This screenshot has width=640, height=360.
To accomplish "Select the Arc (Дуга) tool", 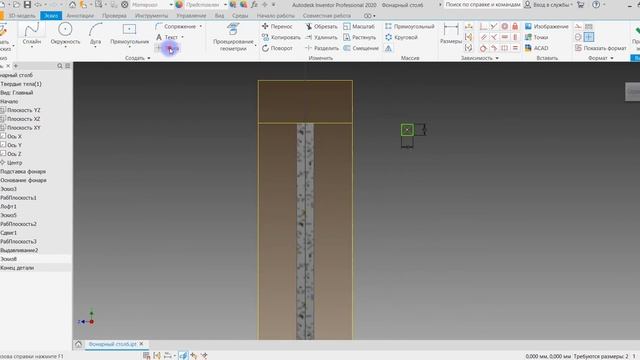I will click(x=96, y=34).
